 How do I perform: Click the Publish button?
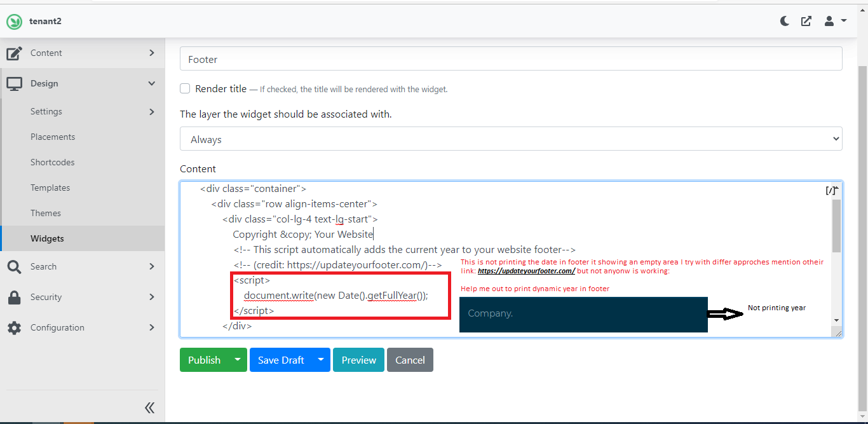tap(205, 360)
